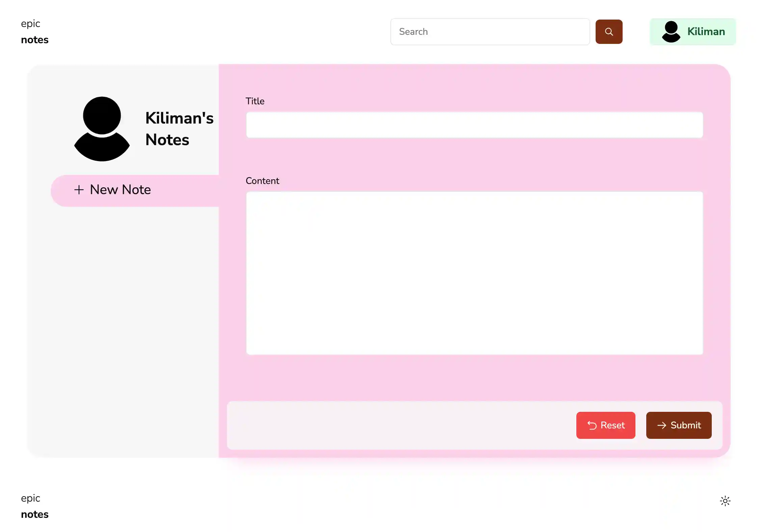
Task: Click the large profile avatar in sidebar
Action: pyautogui.click(x=102, y=129)
